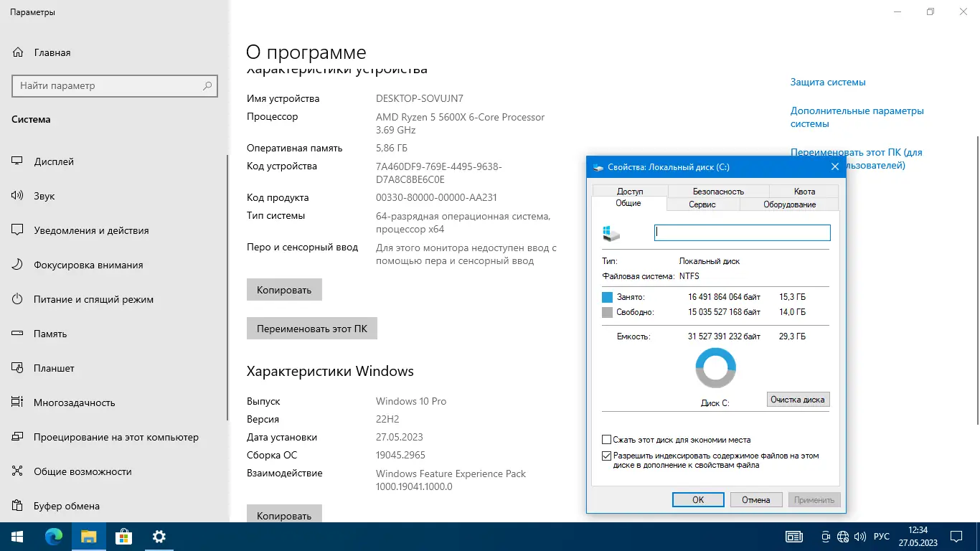Click the disk usage donut chart
Screen dimensions: 980x551
pyautogui.click(x=716, y=368)
